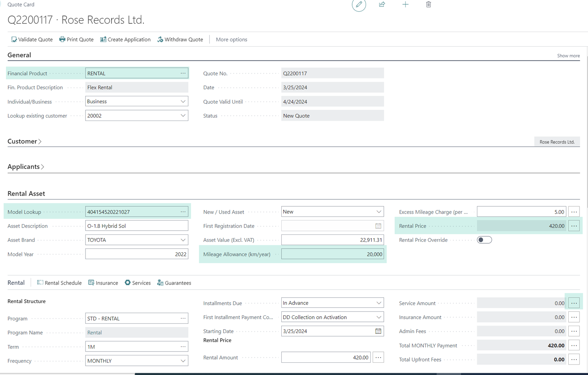
Task: Click ellipsis next to Total MONTHLY Payment
Action: pyautogui.click(x=574, y=345)
